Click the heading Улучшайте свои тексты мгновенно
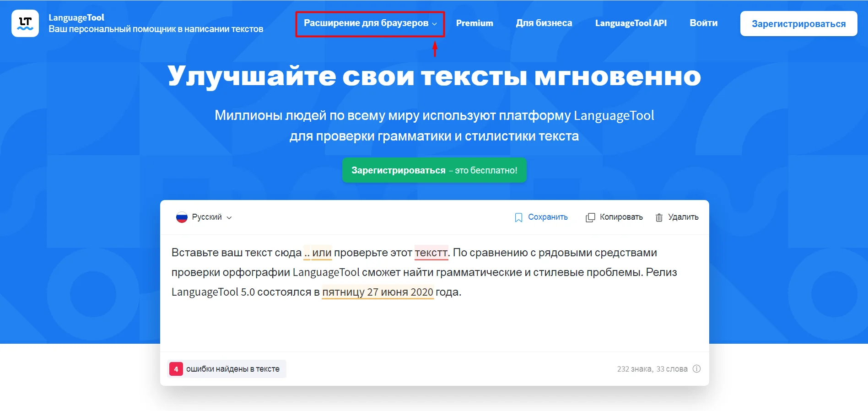This screenshot has height=411, width=868. pos(434,76)
